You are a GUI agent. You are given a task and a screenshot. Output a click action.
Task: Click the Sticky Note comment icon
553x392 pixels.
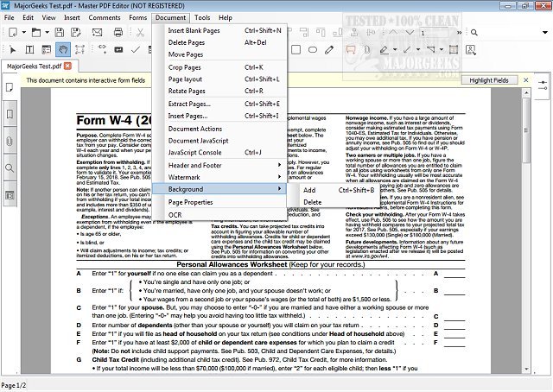click(x=351, y=50)
